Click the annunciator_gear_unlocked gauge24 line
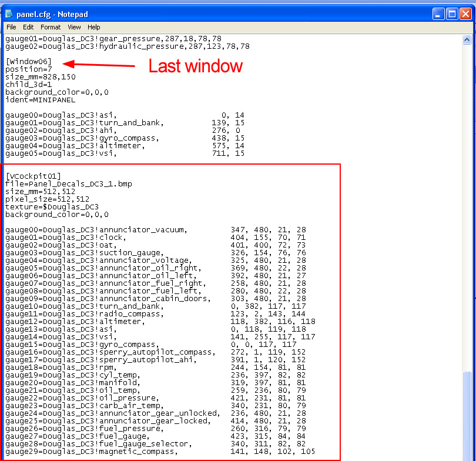Screen dimensions: 476x461 coord(155,413)
